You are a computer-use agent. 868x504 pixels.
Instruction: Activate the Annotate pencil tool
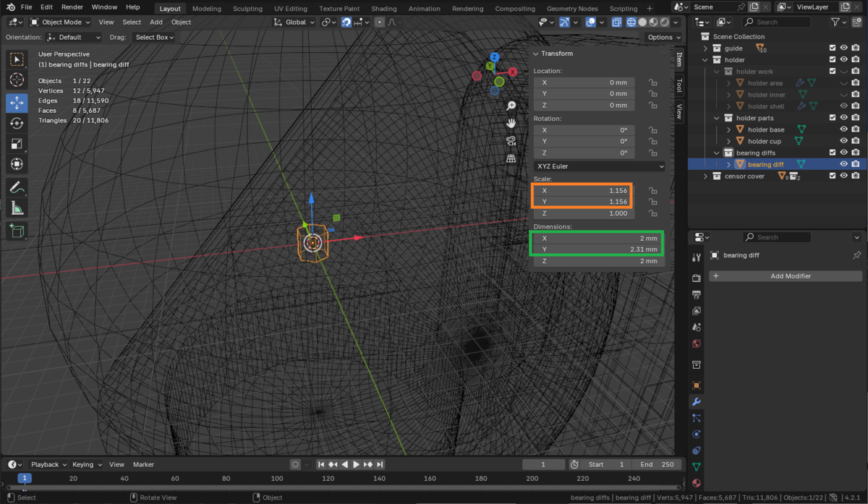coord(17,187)
